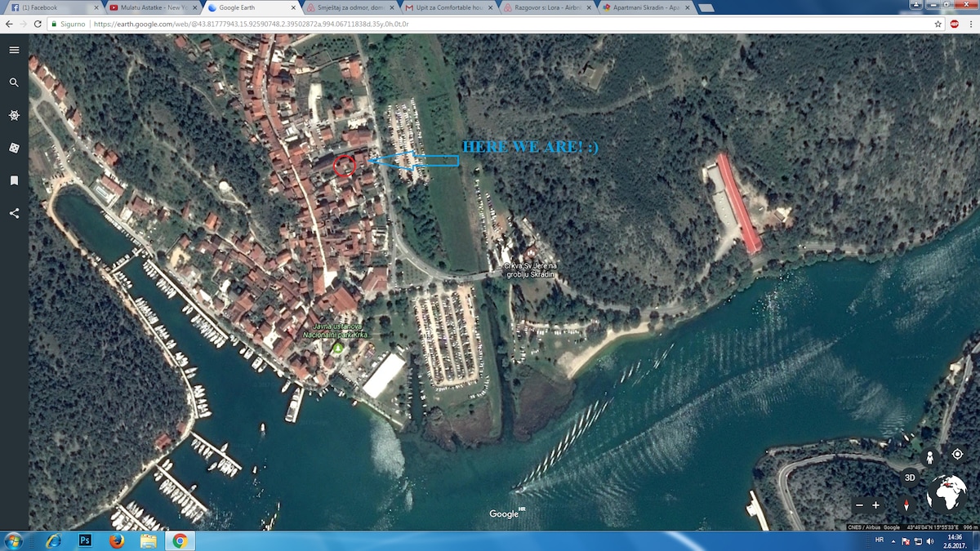This screenshot has width=980, height=551.
Task: Open My Places bookmark icon
Action: [x=14, y=180]
